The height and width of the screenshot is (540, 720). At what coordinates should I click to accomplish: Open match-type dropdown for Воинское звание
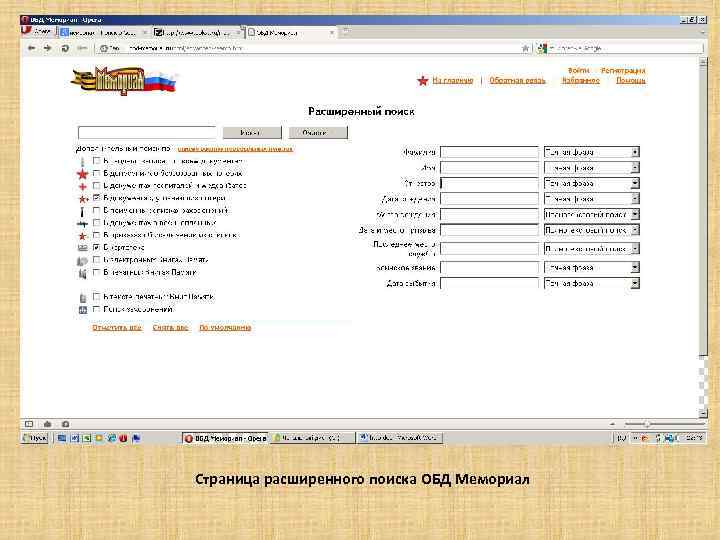tap(591, 268)
